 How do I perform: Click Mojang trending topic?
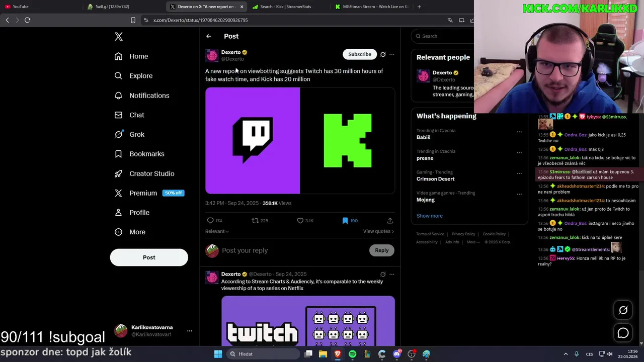click(x=426, y=200)
